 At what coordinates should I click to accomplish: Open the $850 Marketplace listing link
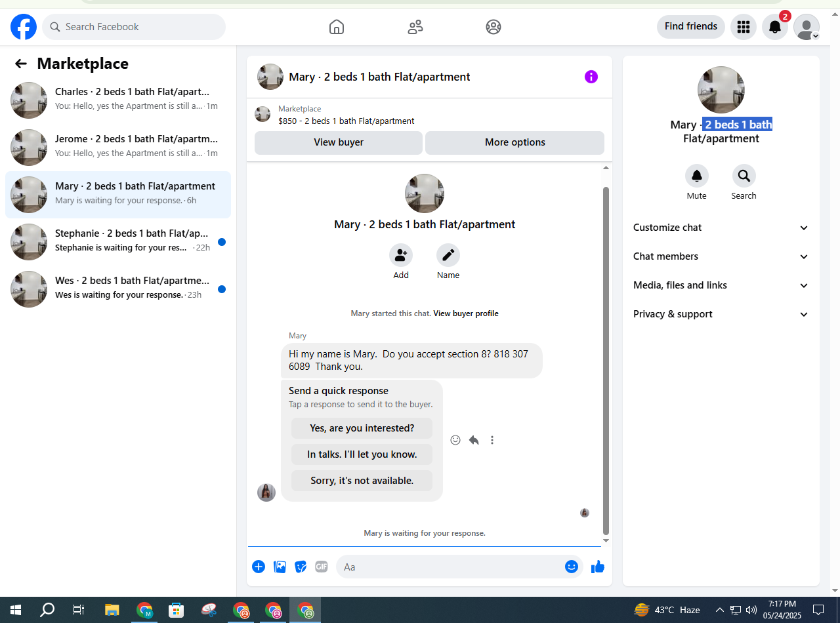click(x=346, y=121)
